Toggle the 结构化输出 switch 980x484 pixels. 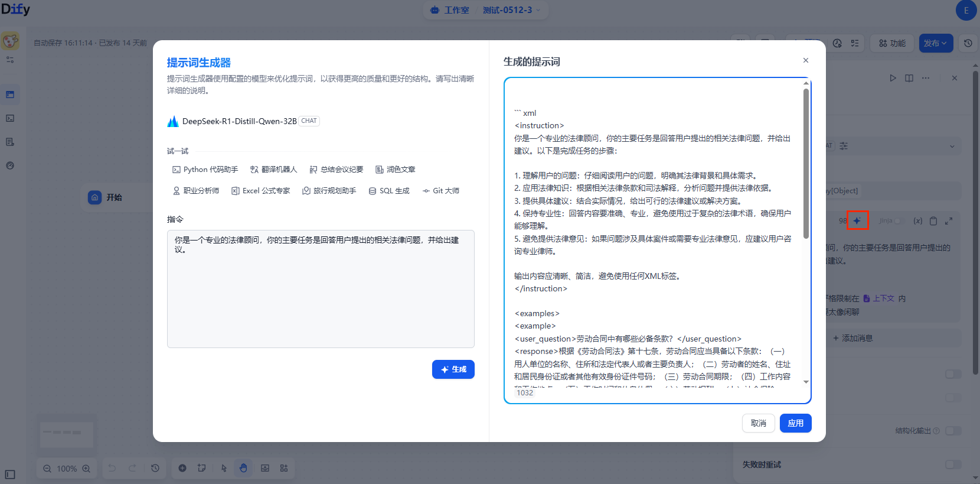pos(953,431)
